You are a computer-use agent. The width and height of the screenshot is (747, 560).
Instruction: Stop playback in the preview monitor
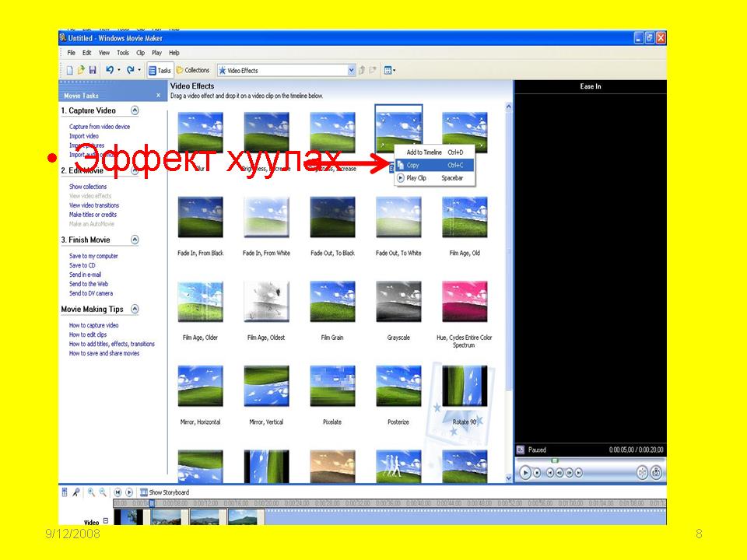[x=537, y=472]
